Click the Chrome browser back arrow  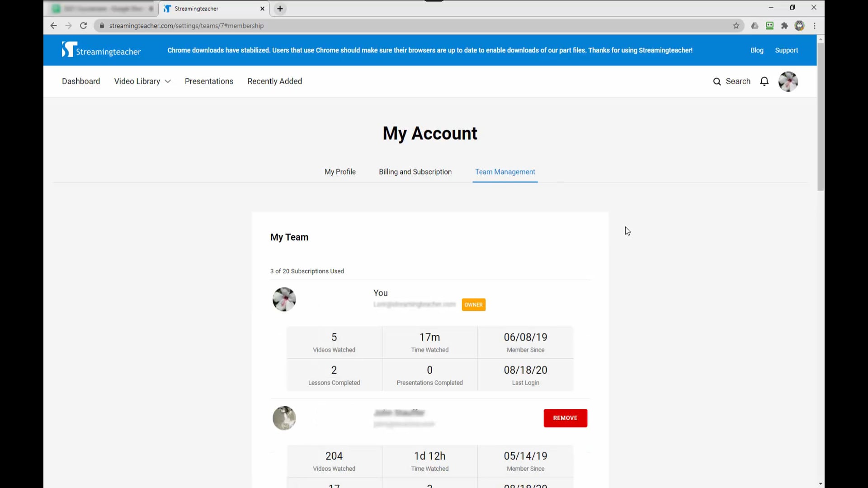(x=54, y=26)
